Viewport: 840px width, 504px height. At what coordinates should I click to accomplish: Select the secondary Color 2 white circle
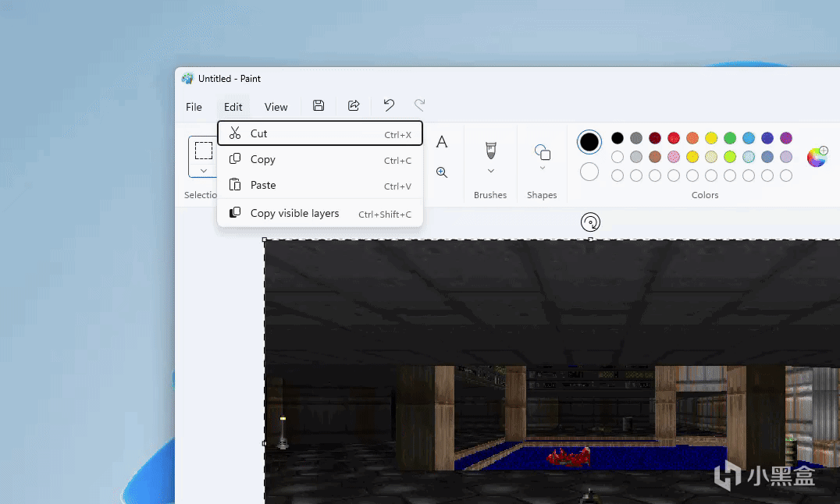pyautogui.click(x=589, y=172)
